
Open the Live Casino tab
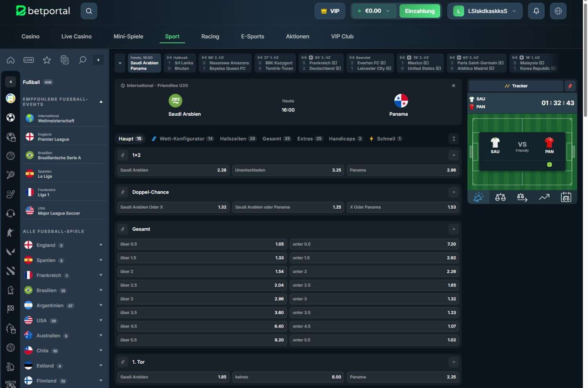[x=76, y=36]
